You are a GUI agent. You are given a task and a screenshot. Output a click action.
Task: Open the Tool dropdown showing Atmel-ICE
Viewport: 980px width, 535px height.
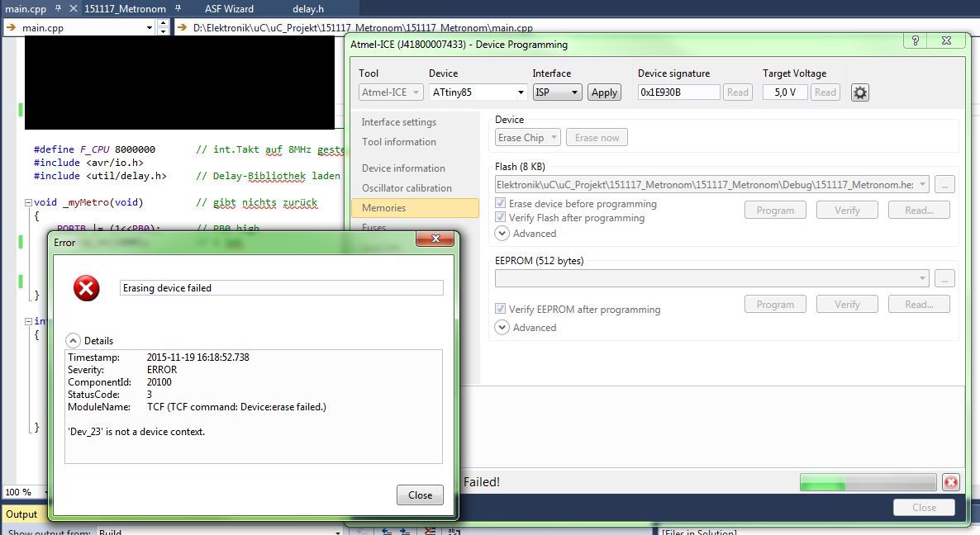391,92
